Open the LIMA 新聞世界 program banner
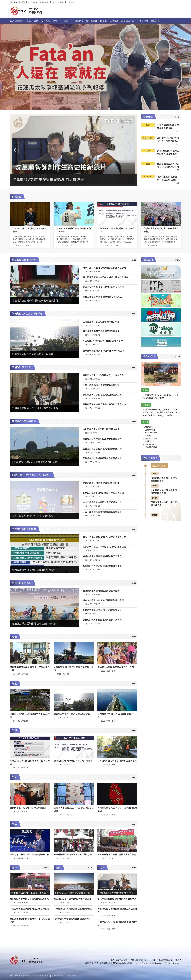 coord(161,315)
